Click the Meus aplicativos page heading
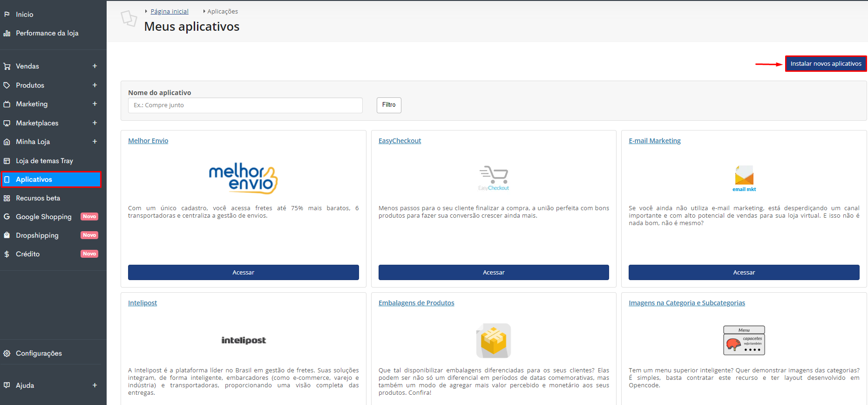 pyautogui.click(x=192, y=27)
